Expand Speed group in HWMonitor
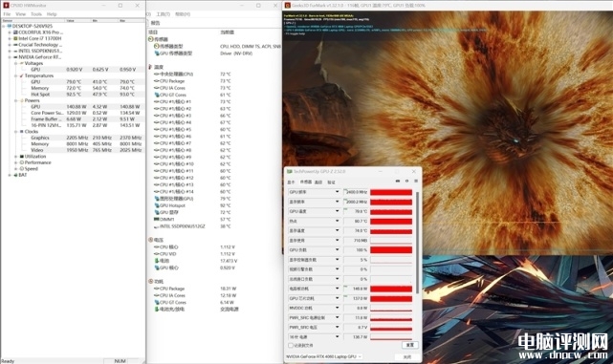The width and height of the screenshot is (613, 364). pyautogui.click(x=16, y=169)
